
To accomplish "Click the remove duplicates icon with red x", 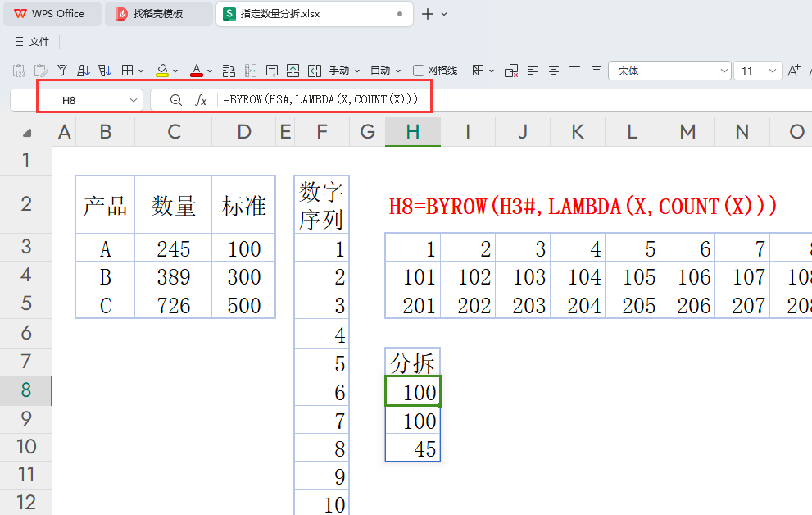I will pos(511,71).
